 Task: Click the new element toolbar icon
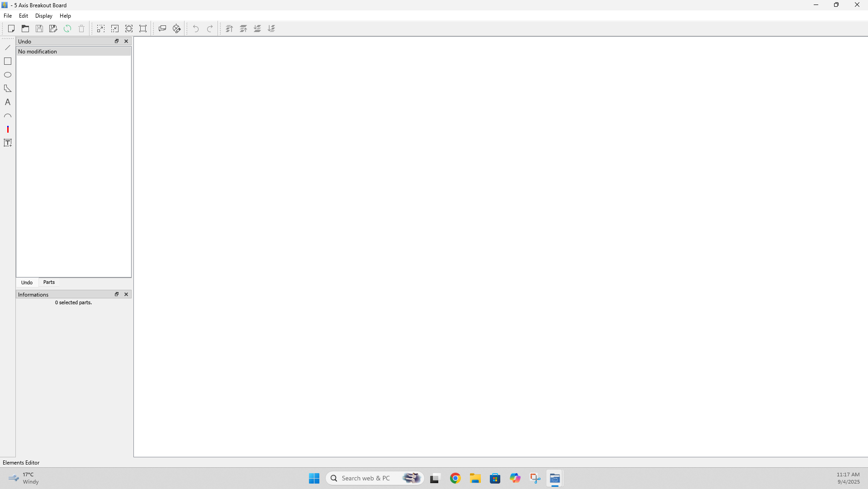tap(11, 29)
